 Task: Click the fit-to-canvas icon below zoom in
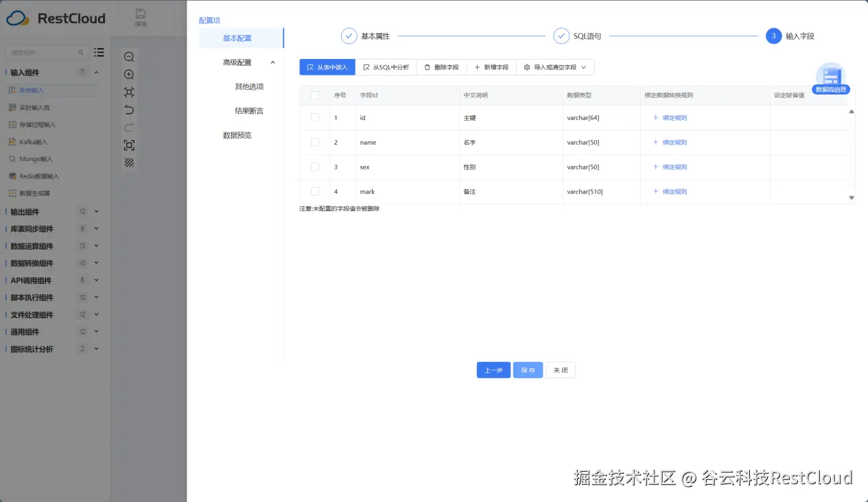coord(129,92)
